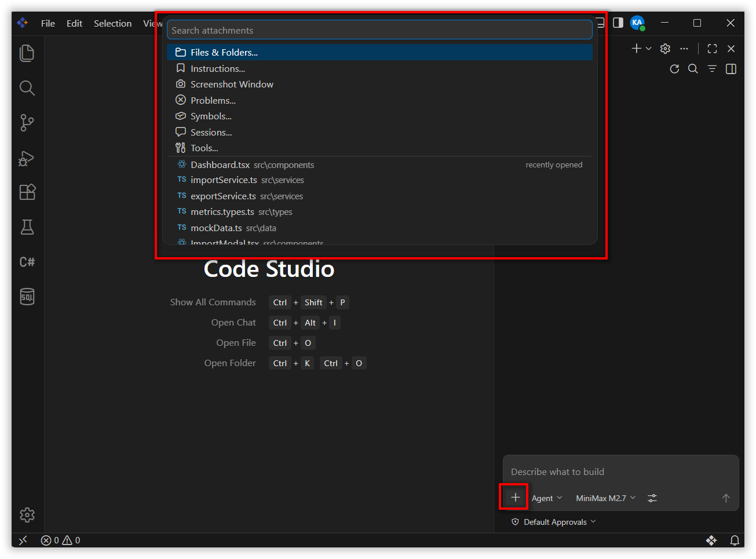Open the File menu
Viewport: 756px width, 559px height.
(48, 23)
